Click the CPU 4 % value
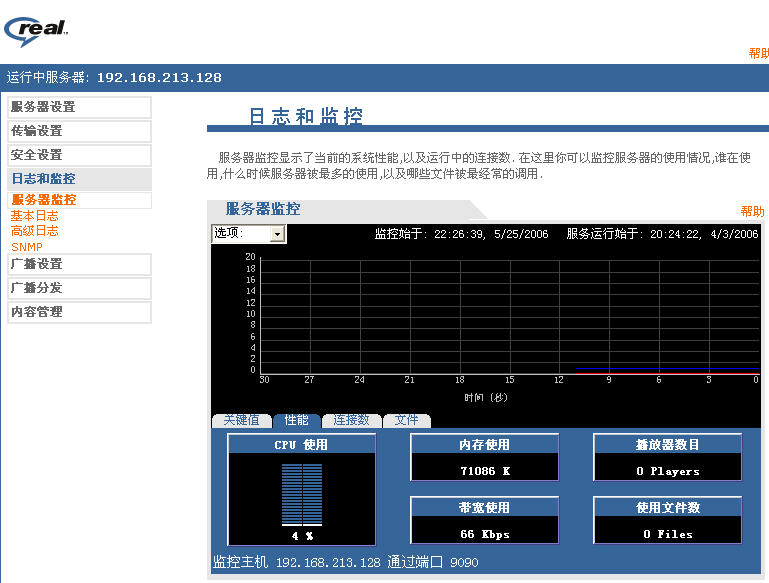The image size is (769, 583). pyautogui.click(x=302, y=536)
